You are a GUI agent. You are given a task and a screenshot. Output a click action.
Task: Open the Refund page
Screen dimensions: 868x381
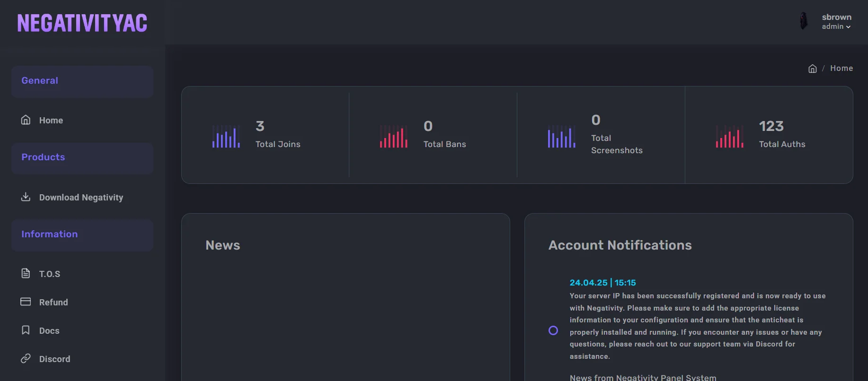pyautogui.click(x=53, y=303)
